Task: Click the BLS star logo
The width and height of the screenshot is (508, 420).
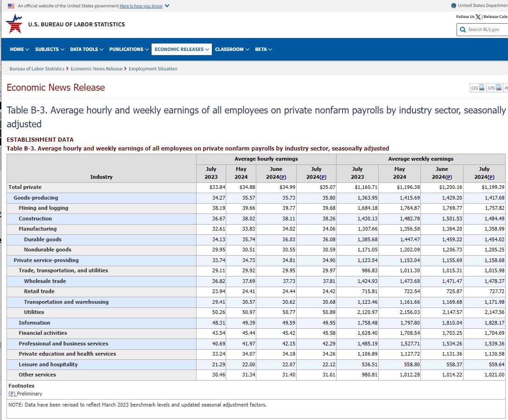Action: point(14,24)
